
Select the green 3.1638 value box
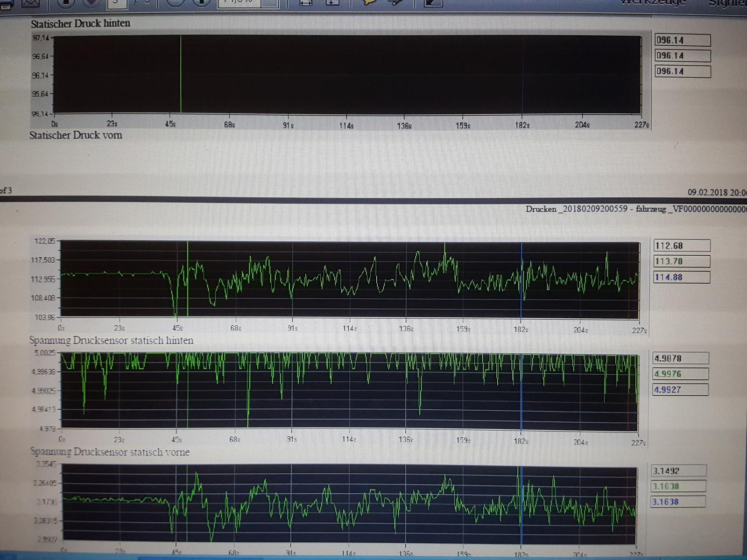[x=678, y=486]
